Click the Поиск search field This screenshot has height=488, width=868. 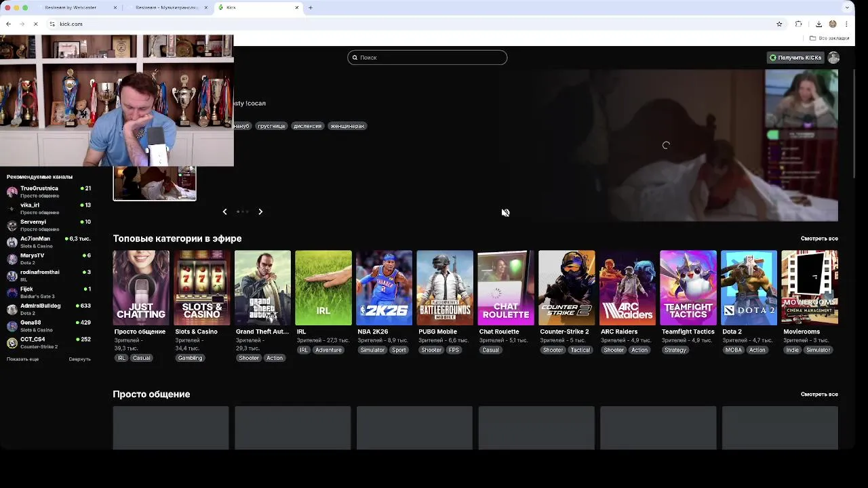[427, 58]
